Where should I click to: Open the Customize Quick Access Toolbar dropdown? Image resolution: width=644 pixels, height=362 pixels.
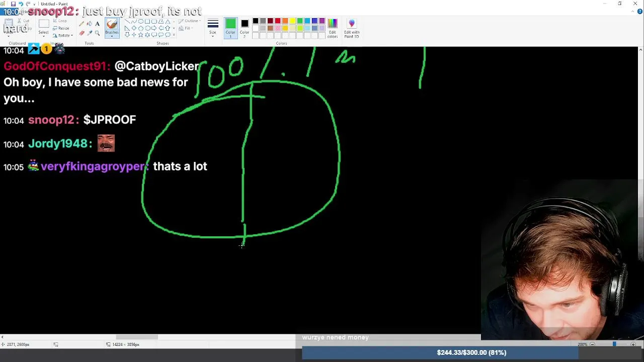pyautogui.click(x=34, y=4)
